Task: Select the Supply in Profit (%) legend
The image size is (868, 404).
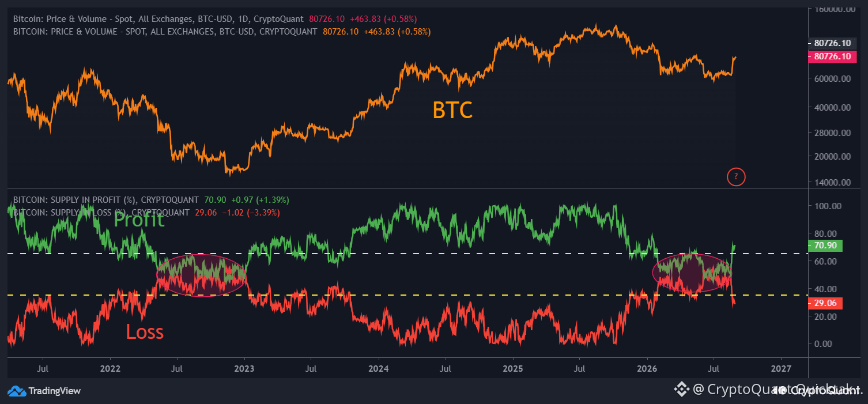Action: (105, 200)
